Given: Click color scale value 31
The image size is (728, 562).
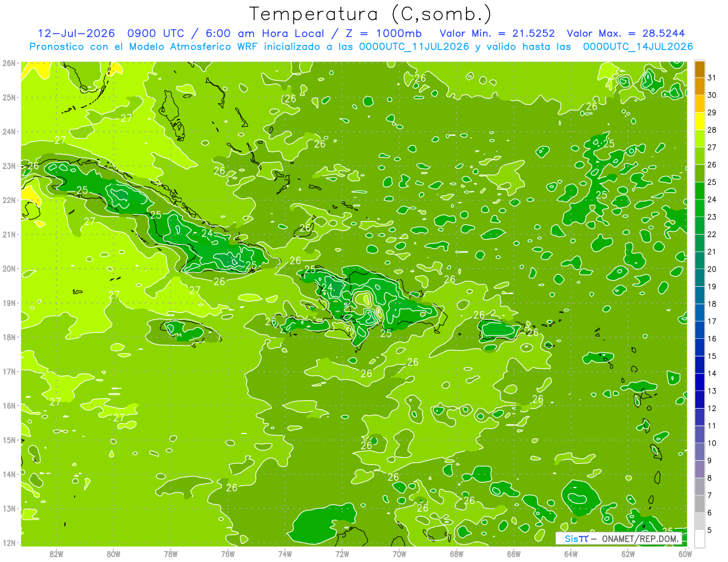Looking at the screenshot, I should point(712,78).
